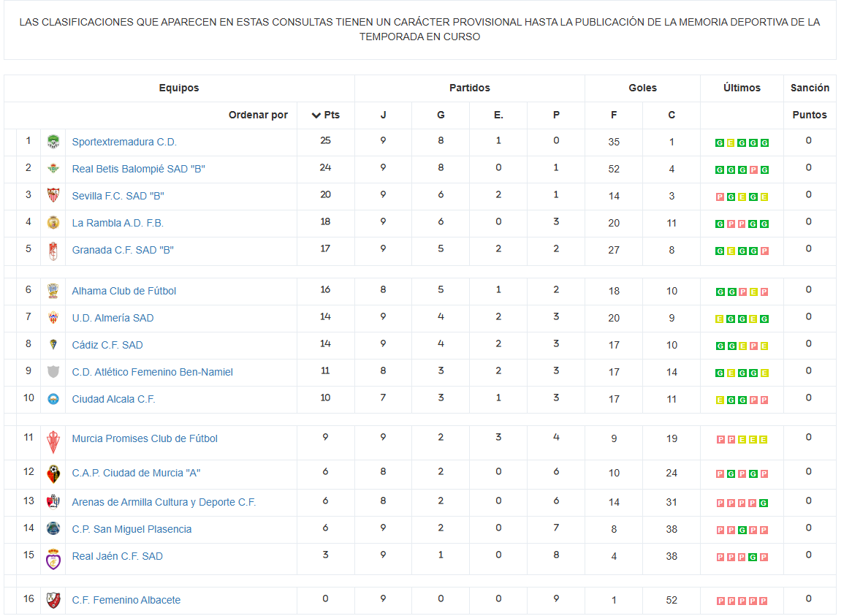Click Sevilla B's first recent result P

(x=720, y=197)
